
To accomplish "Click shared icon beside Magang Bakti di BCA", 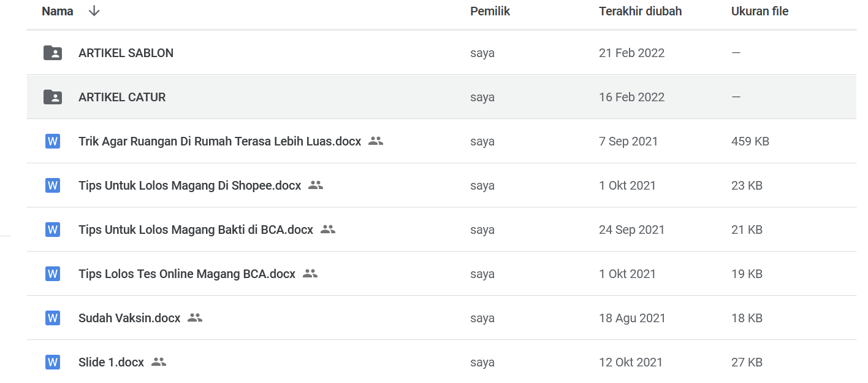I will click(328, 230).
